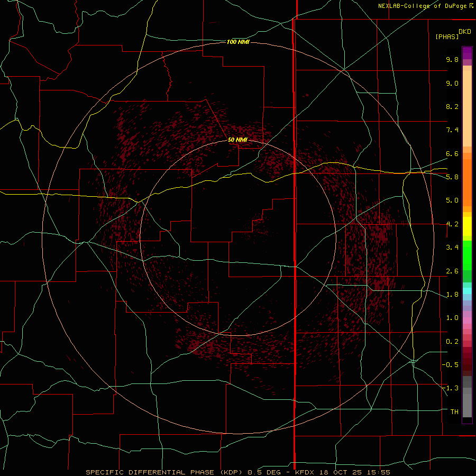
Task: Click the 50 NMI range ring label
Action: 237,140
